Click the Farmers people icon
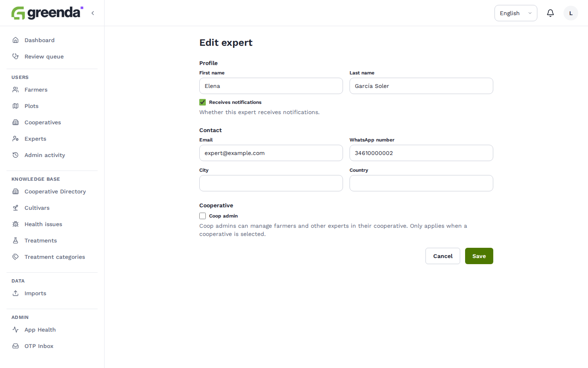The image size is (588, 368). [16, 90]
